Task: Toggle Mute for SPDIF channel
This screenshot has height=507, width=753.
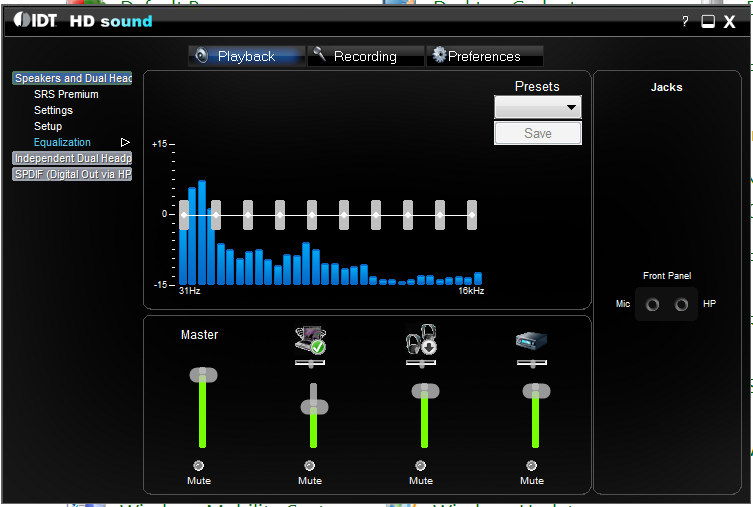Action: [x=532, y=466]
